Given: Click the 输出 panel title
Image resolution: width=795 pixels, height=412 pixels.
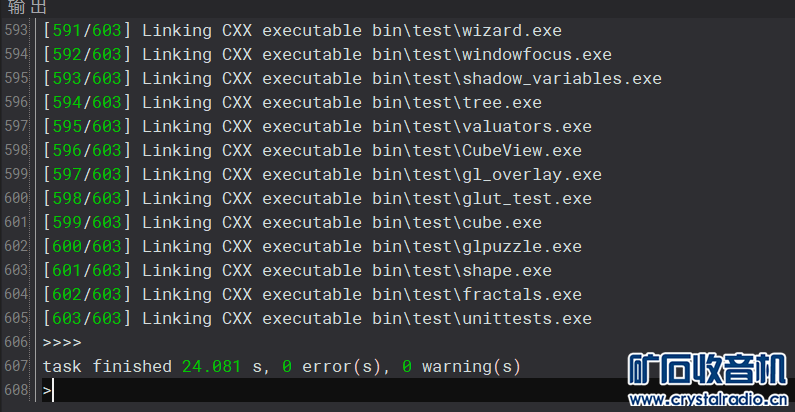Looking at the screenshot, I should coord(21,8).
